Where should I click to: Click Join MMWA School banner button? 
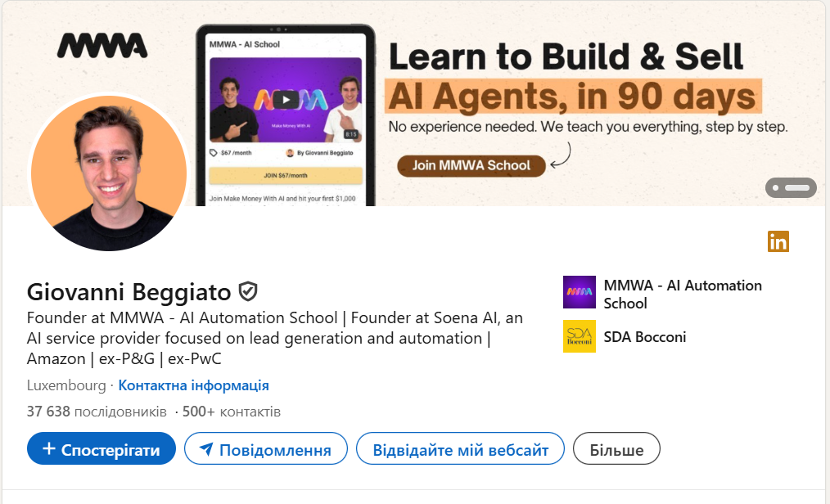471,165
